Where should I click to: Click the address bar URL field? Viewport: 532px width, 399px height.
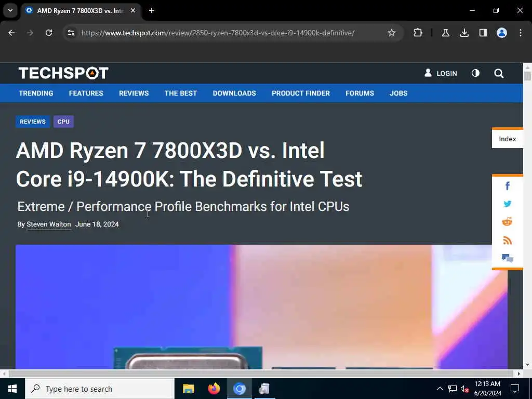pyautogui.click(x=218, y=33)
